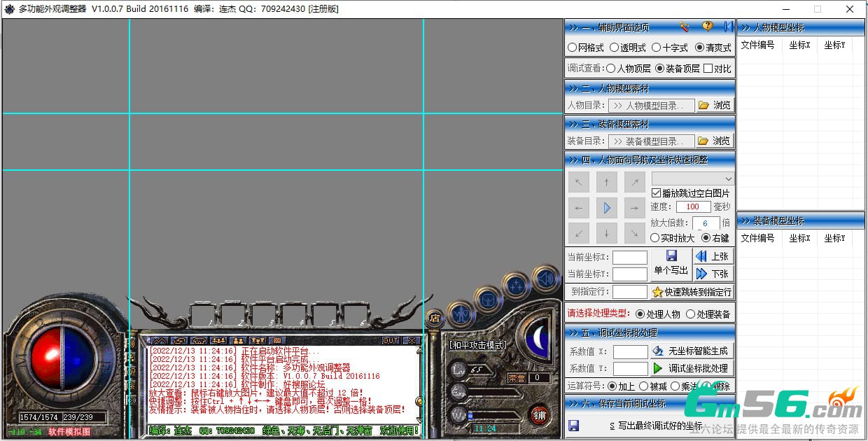Click the red 铺 stall icon
Screen dimensions: 868x441
click(539, 414)
